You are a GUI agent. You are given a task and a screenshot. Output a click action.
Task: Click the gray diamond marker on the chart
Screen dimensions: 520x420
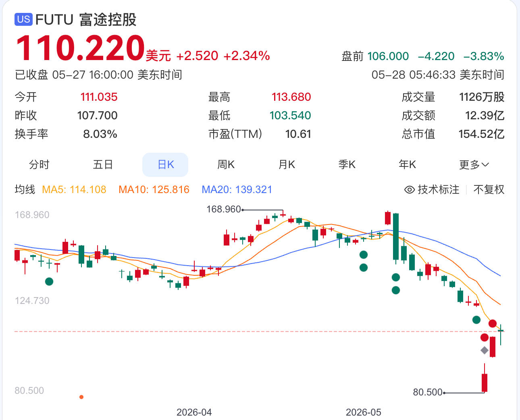[485, 350]
